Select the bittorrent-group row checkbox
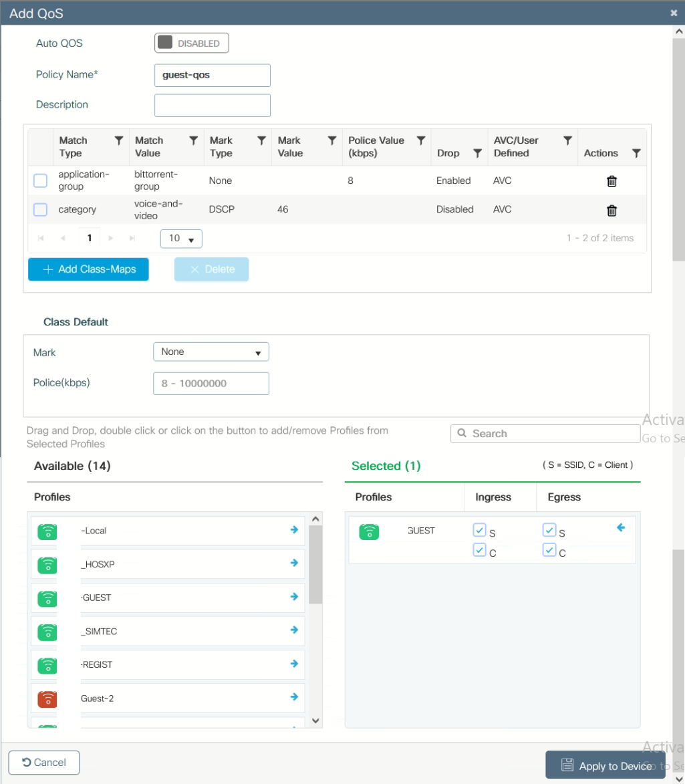Viewport: 685px width, 784px height. tap(41, 180)
